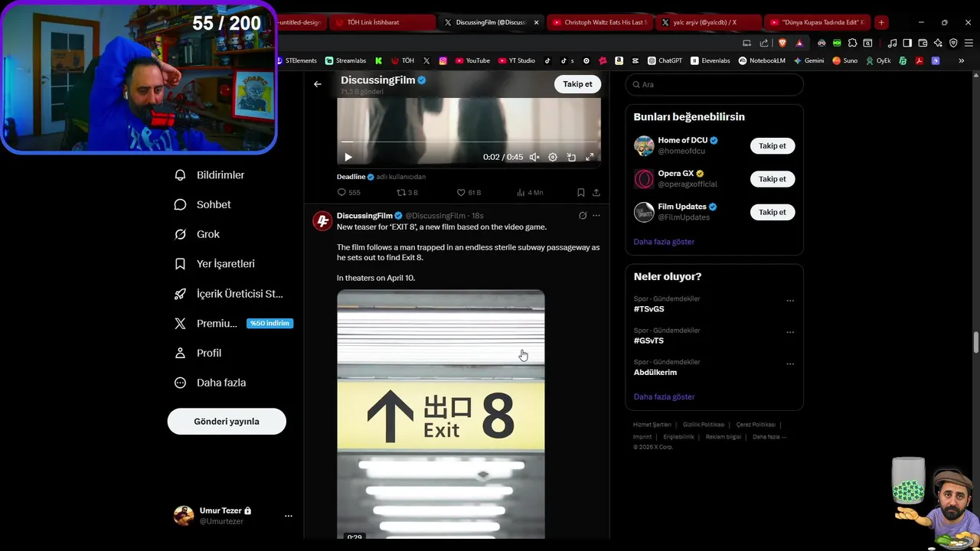Unmute the video using the speaker icon
Screen dimensions: 980x551
534,157
